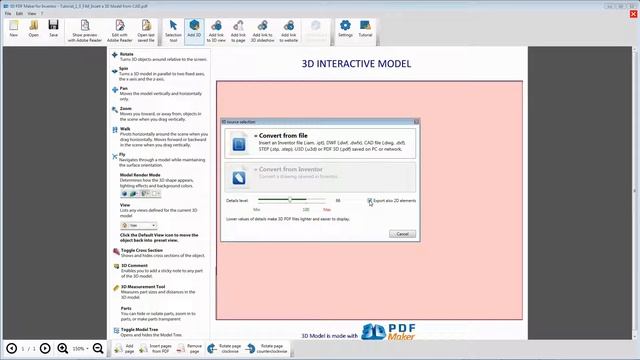Rotate page counterclockwise
This screenshot has width=640, height=360.
coord(267,348)
